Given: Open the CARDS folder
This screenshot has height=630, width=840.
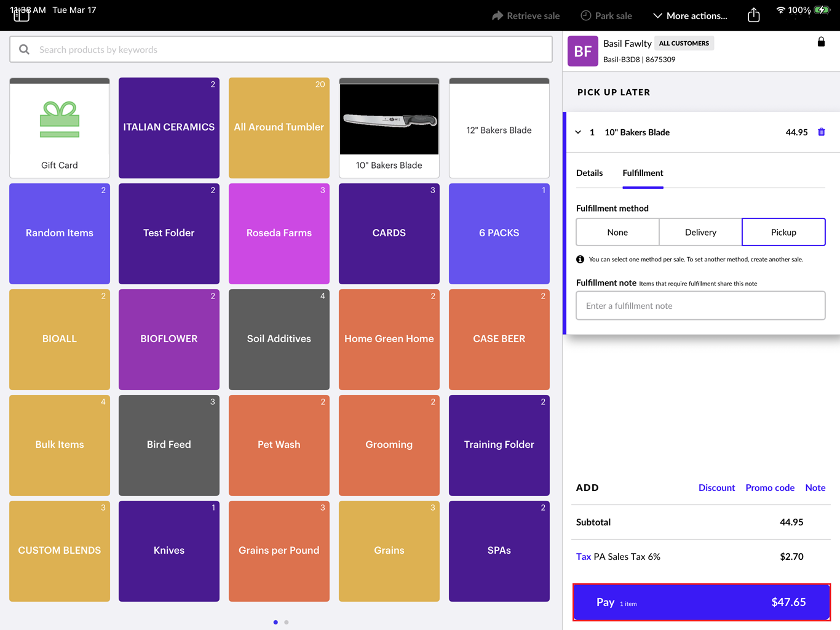Looking at the screenshot, I should [389, 234].
